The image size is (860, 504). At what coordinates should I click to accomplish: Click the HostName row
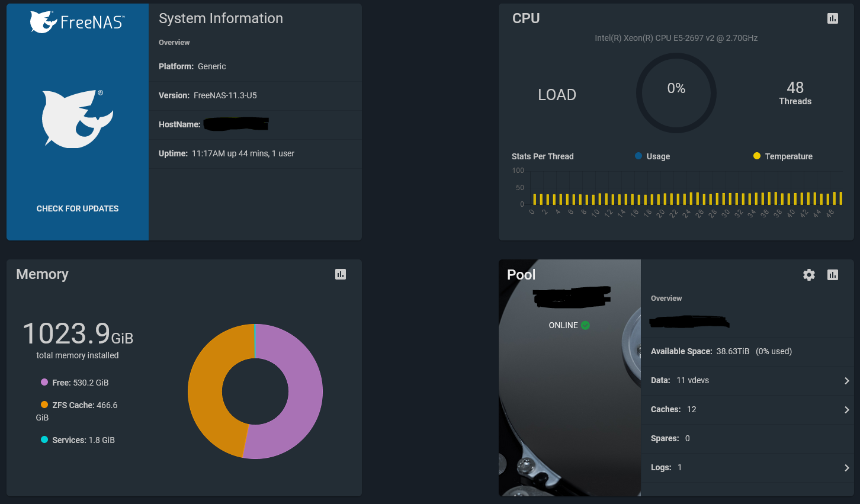tap(255, 124)
